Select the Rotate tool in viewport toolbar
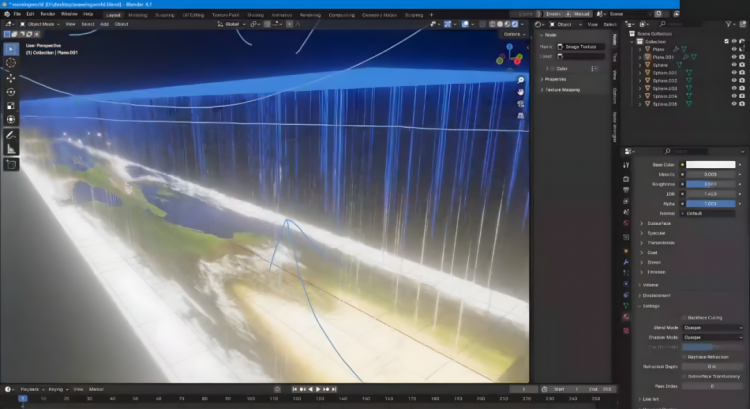Image resolution: width=750 pixels, height=409 pixels. click(11, 92)
